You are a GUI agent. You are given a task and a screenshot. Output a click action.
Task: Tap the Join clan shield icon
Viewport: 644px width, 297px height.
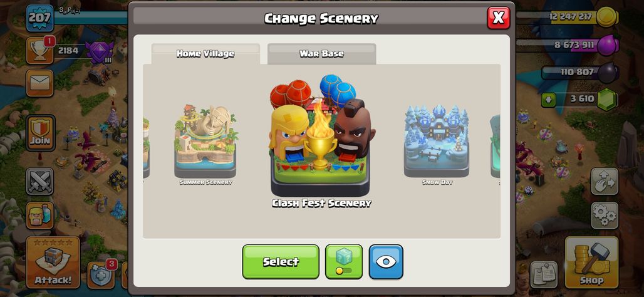40,133
